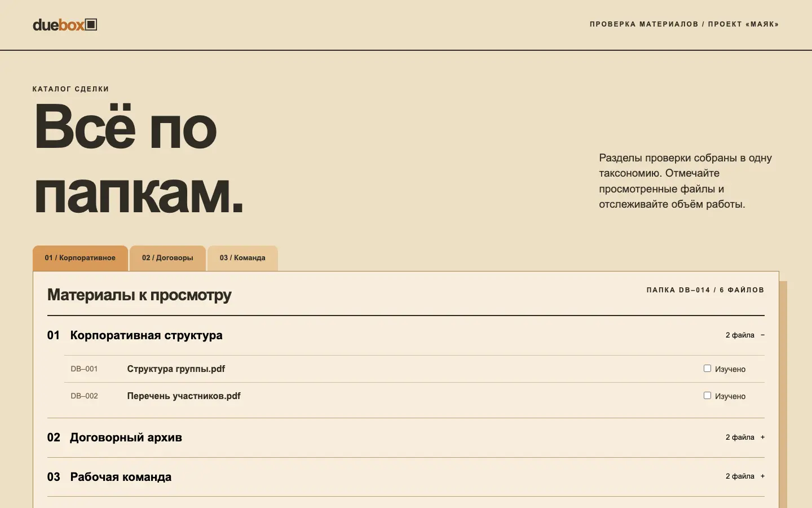
Task: Collapse the Корпоративная структура section
Action: click(406, 335)
